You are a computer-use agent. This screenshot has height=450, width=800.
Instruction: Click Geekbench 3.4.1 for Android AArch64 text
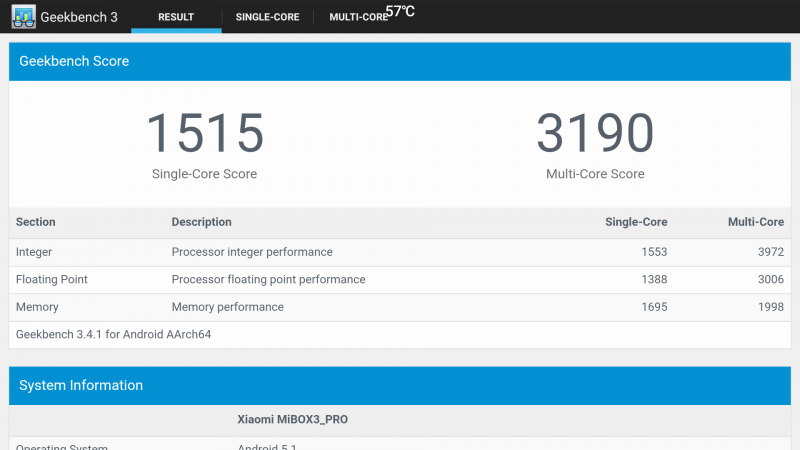(113, 335)
